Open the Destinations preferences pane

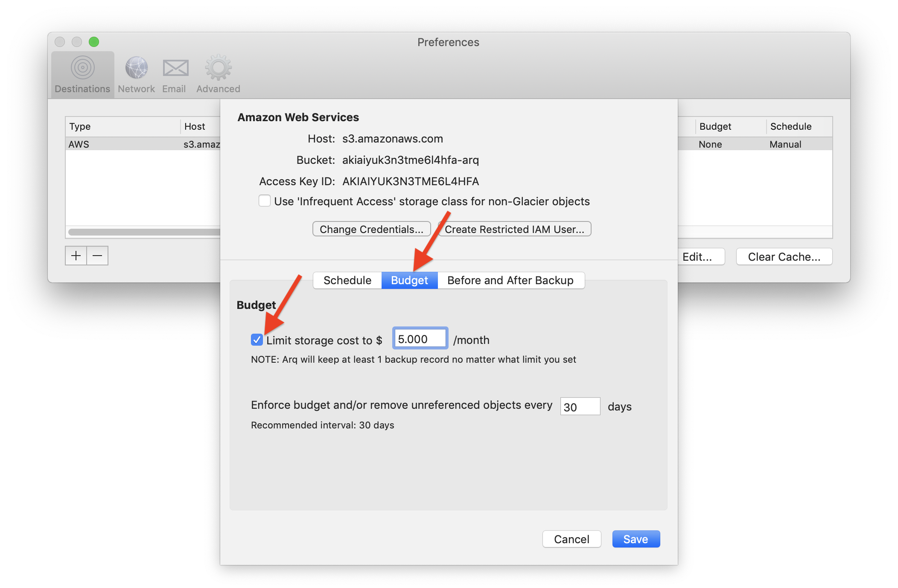click(82, 75)
